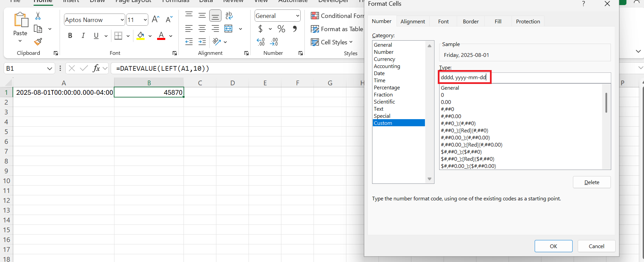Decrease decimal places
Screen dimensions: 644x262
[274, 42]
